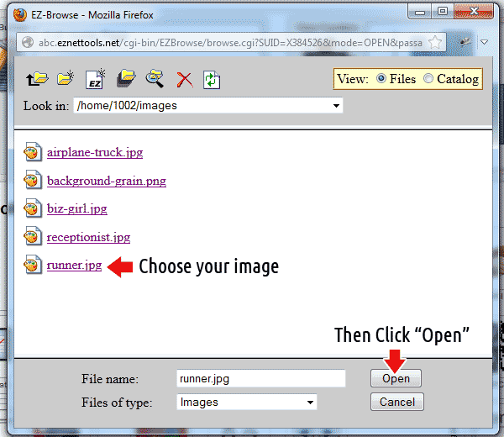504x437 pixels.
Task: Open the Look in folder dropdown
Action: 208,106
